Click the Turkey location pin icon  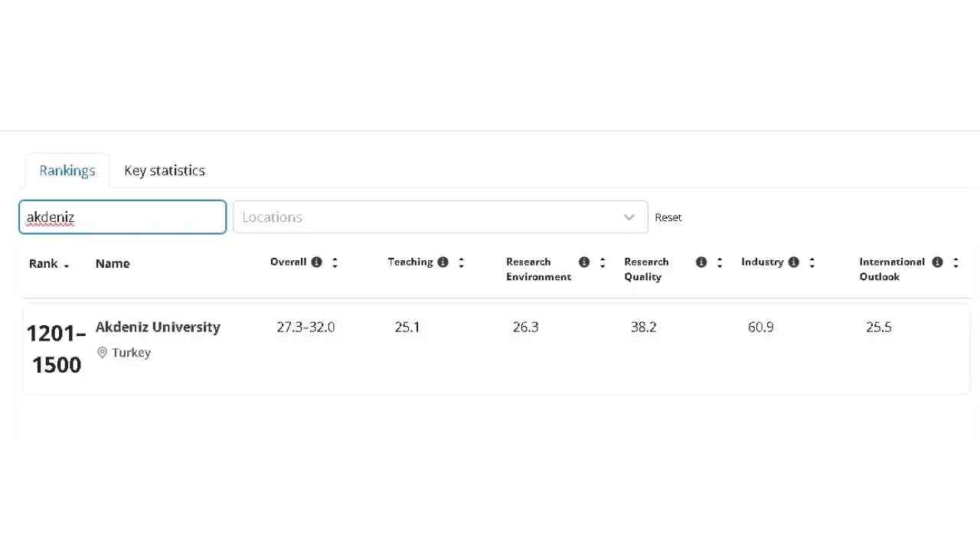(102, 353)
